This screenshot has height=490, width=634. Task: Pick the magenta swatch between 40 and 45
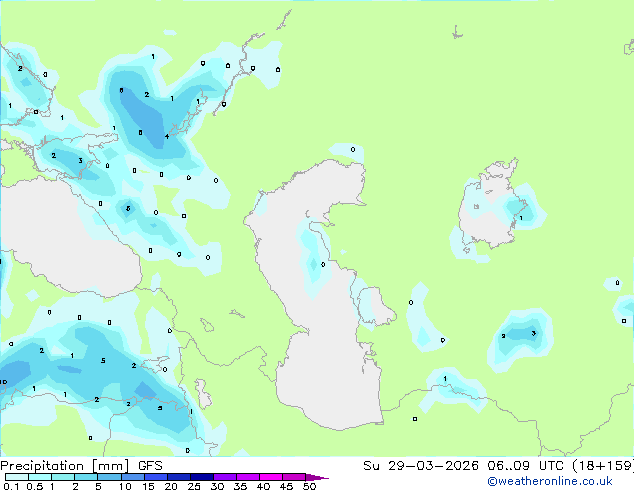coord(271,477)
